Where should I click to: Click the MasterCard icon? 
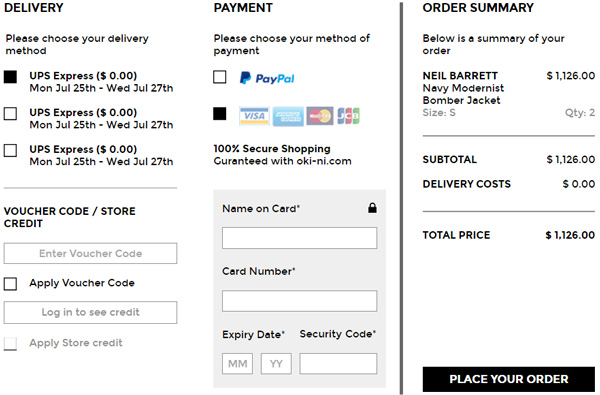coord(320,116)
